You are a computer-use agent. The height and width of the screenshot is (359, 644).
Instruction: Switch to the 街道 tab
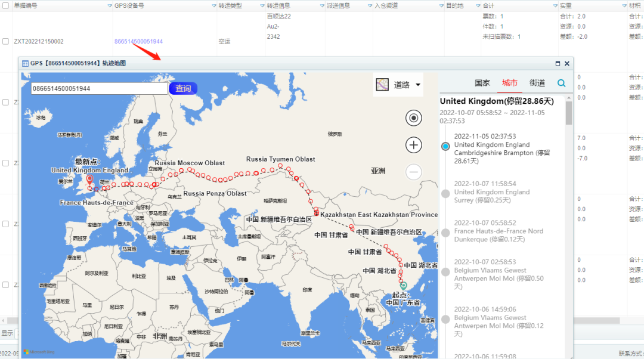click(x=537, y=83)
